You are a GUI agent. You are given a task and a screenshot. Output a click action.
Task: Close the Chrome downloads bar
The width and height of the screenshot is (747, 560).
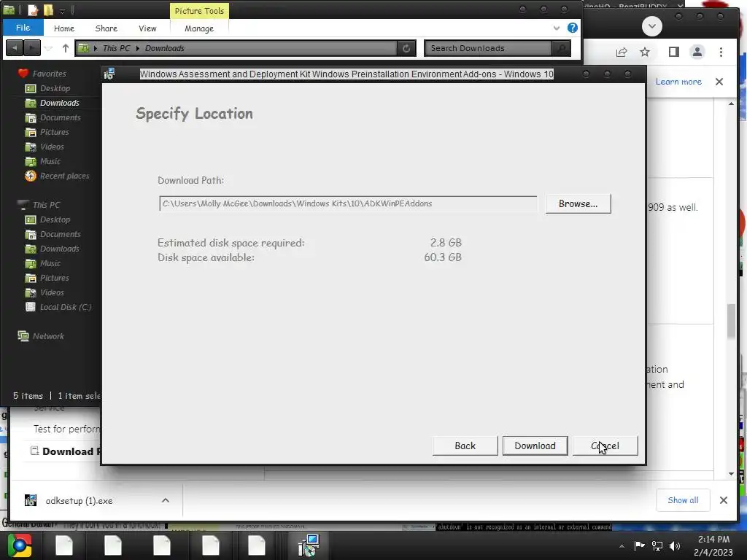pos(723,500)
